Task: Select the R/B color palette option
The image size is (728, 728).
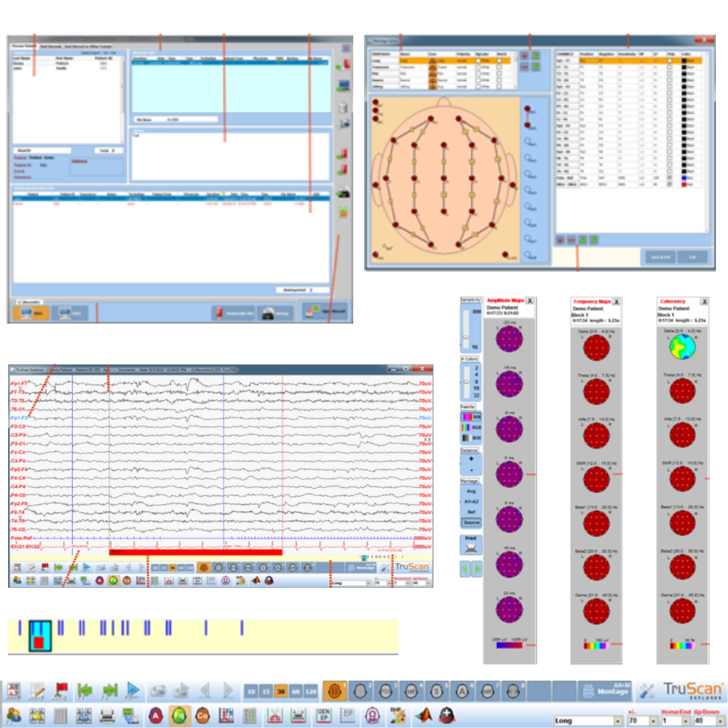Action: 471,417
